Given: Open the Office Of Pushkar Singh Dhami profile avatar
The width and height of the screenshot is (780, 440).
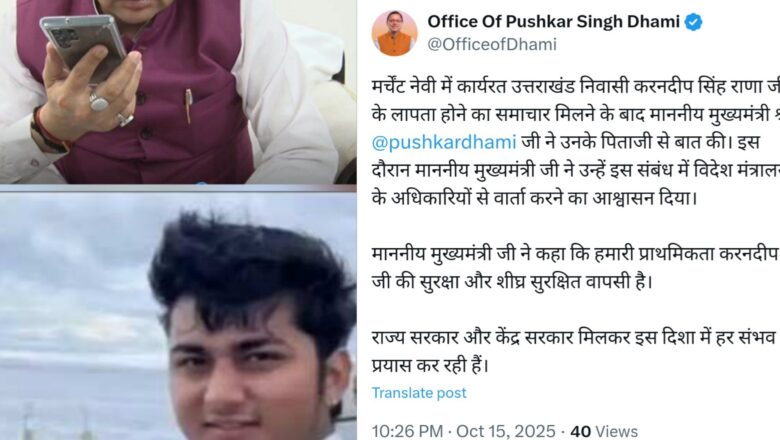Looking at the screenshot, I should pos(394,33).
